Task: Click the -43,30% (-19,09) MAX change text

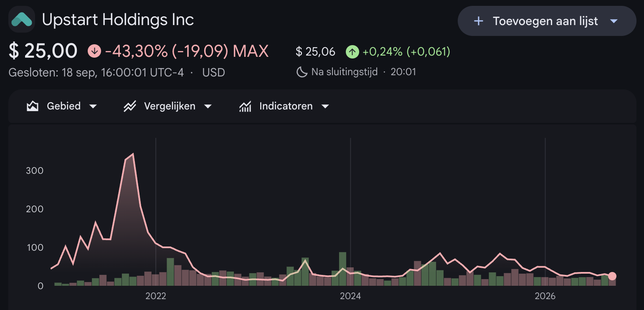Action: pos(187,51)
